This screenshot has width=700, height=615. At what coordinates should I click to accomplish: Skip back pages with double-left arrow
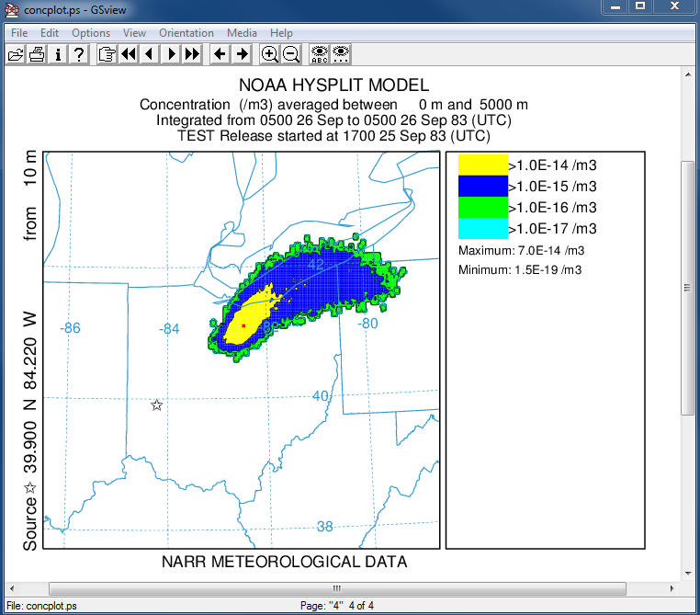pos(128,54)
